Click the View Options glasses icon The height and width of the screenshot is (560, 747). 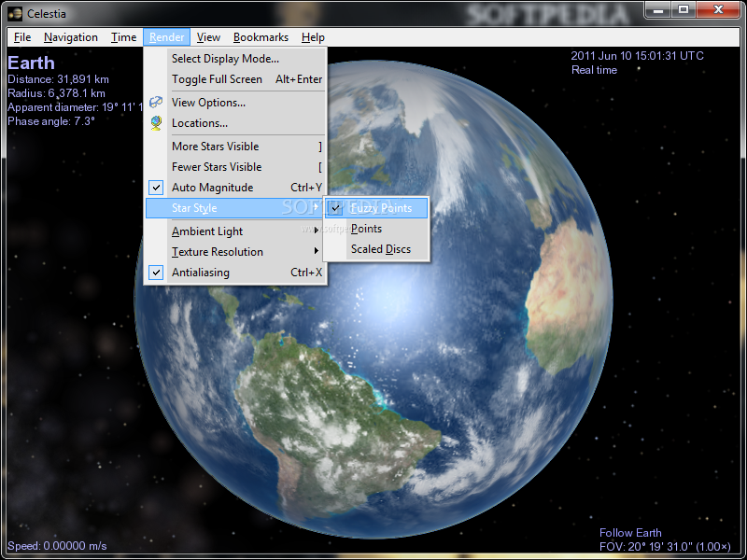(x=156, y=102)
